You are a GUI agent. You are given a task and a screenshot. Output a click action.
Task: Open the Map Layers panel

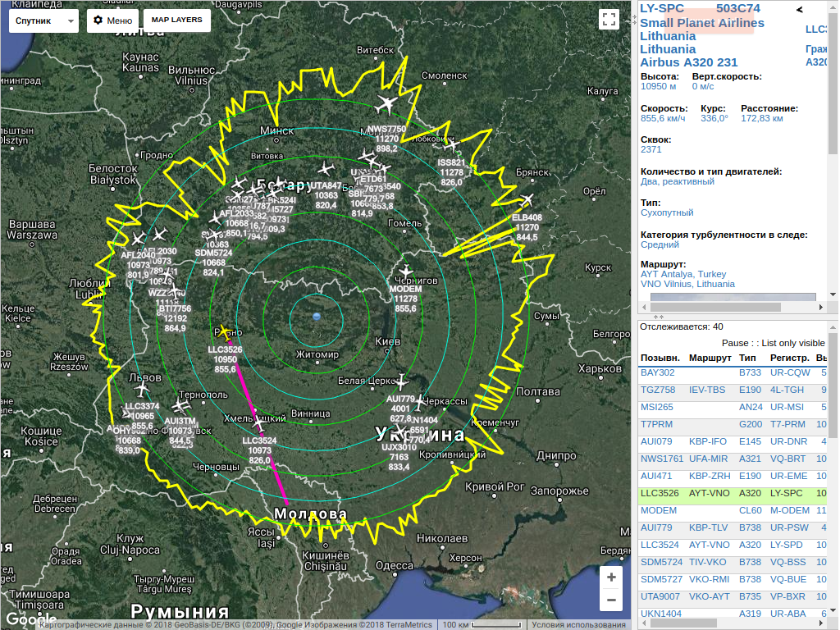tap(176, 21)
